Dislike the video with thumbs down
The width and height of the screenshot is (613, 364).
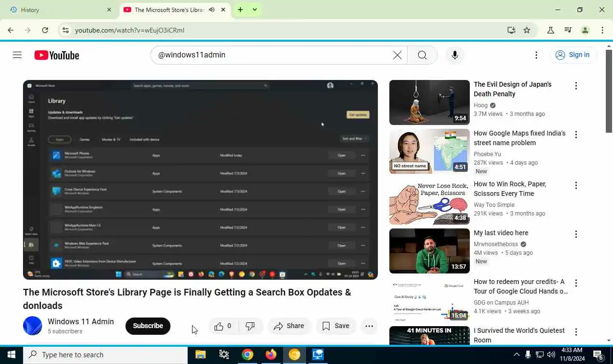click(x=250, y=326)
